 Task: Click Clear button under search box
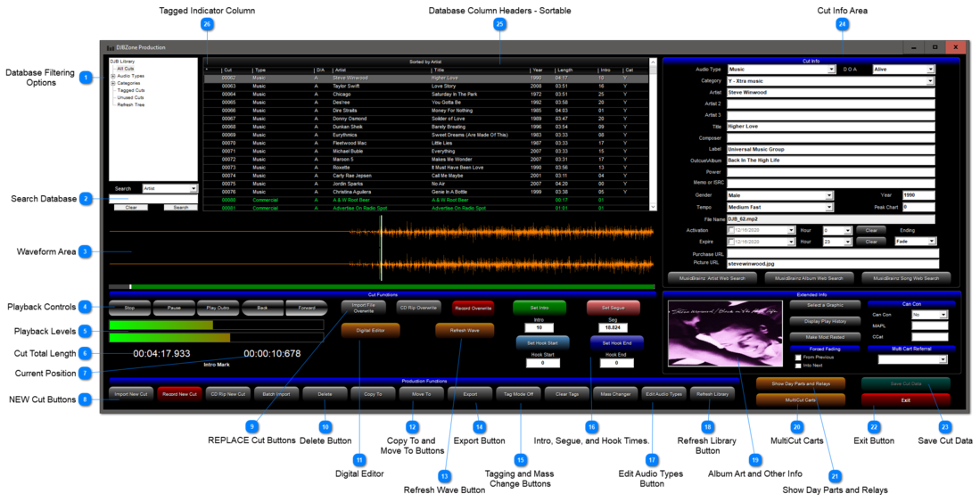pos(131,207)
